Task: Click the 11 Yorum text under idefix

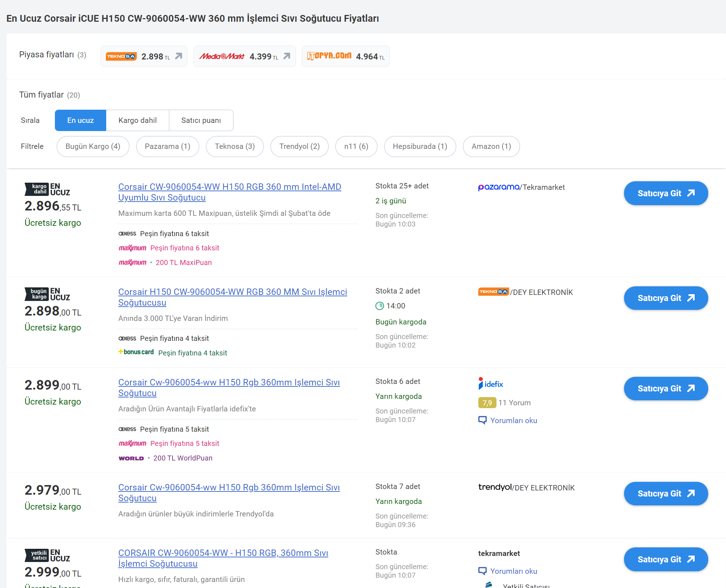Action: 515,403
